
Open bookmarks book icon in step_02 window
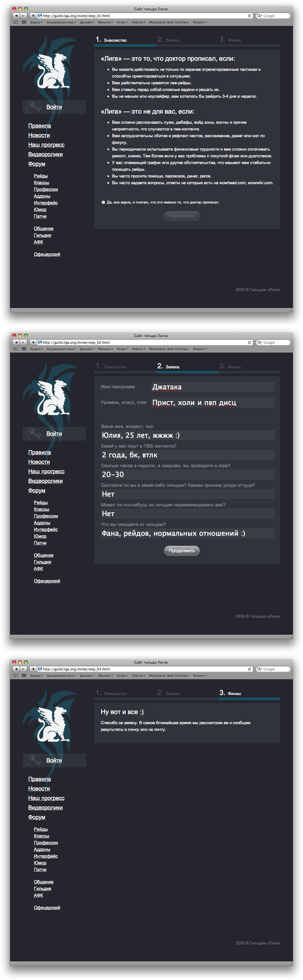coord(16,349)
